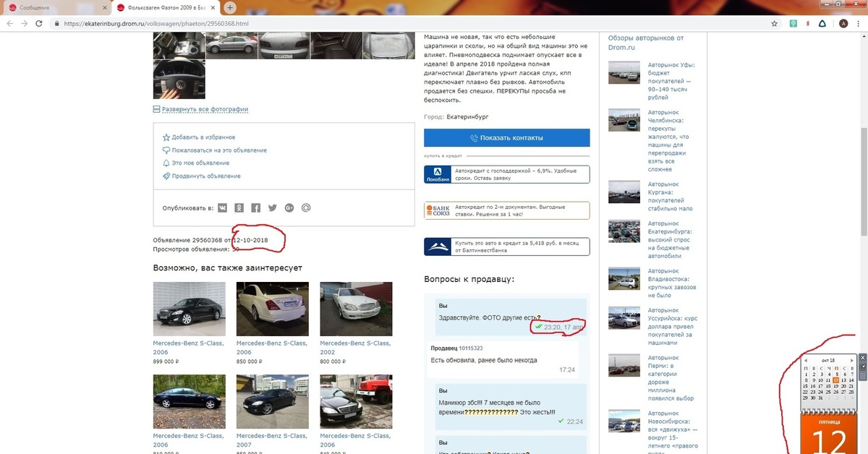The width and height of the screenshot is (868, 454).
Task: Click the Авторынок Уфы thumbnail image
Action: pyautogui.click(x=624, y=72)
